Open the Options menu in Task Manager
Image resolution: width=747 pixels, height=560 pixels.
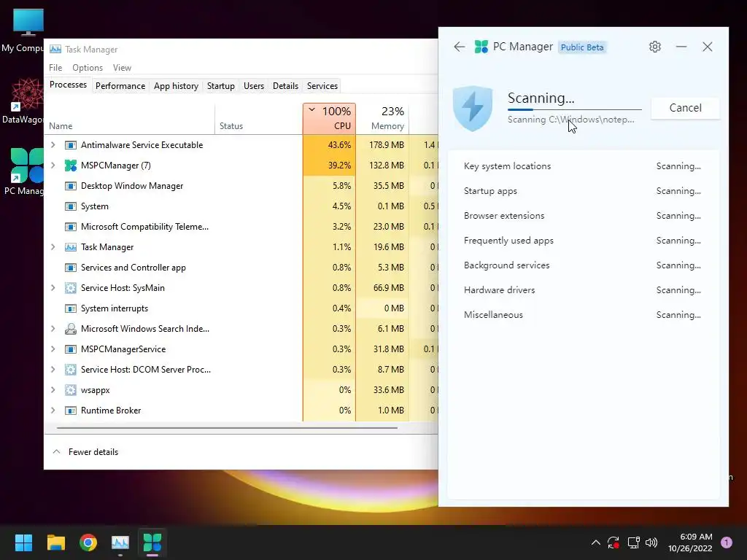coord(88,68)
